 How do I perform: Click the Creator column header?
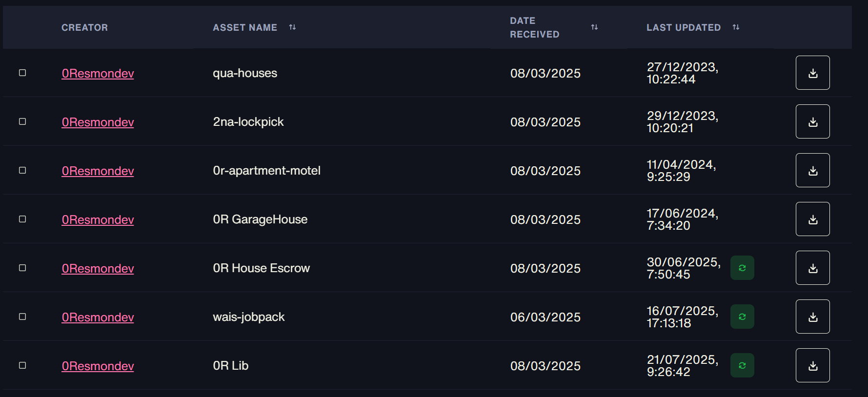pyautogui.click(x=84, y=28)
